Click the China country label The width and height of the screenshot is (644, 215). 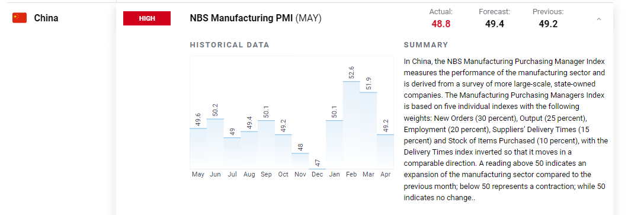(46, 18)
